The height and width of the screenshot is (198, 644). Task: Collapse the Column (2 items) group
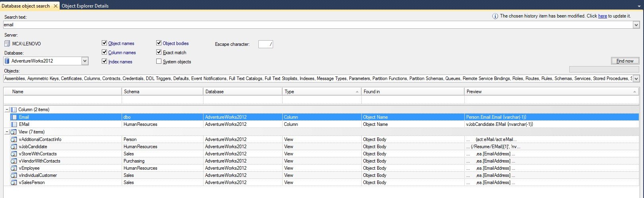coord(7,110)
